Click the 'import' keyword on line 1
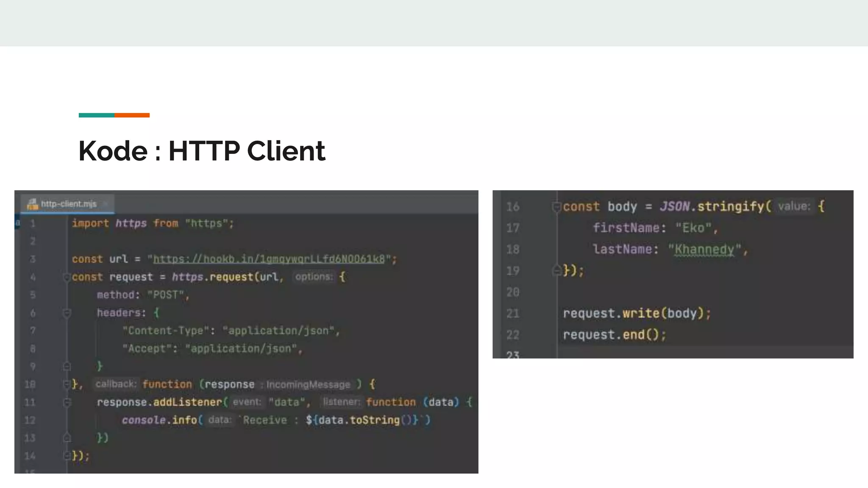 click(90, 223)
